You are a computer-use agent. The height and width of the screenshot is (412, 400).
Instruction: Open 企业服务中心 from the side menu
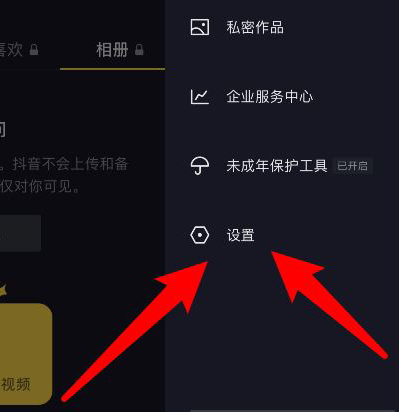(270, 97)
